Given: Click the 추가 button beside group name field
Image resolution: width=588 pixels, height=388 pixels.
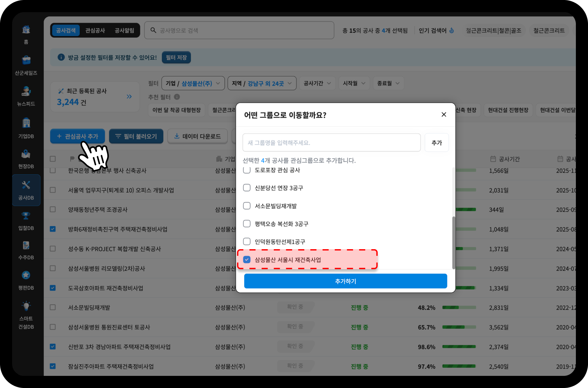Looking at the screenshot, I should (x=436, y=142).
